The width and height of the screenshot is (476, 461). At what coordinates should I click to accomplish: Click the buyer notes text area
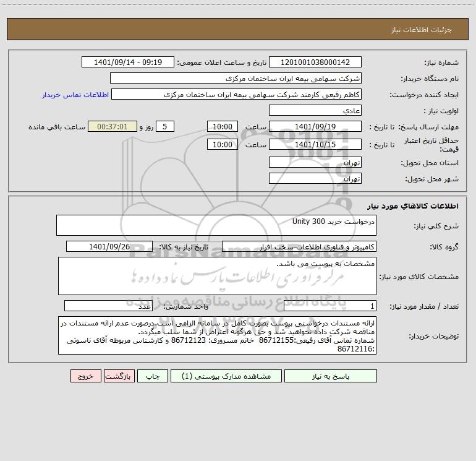[x=217, y=335]
